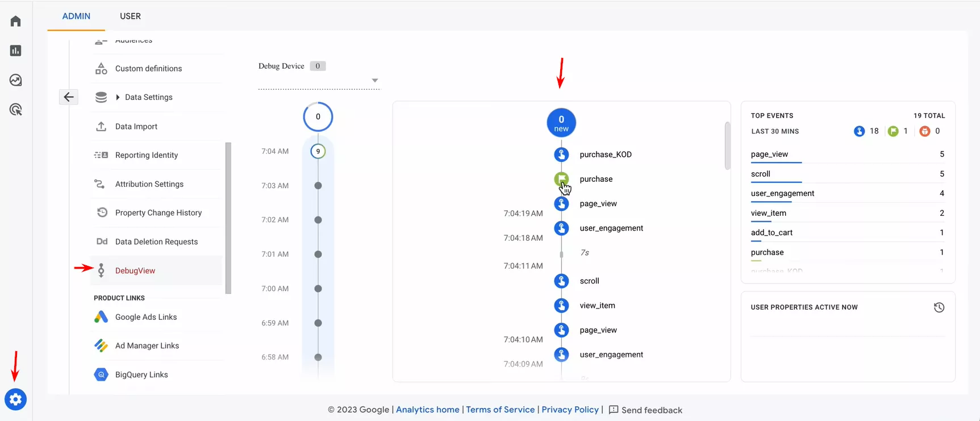Open Property Change History menu item

click(x=159, y=212)
